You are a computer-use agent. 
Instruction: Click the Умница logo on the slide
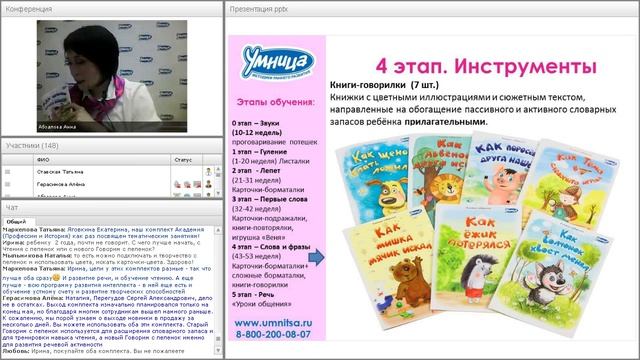[278, 62]
